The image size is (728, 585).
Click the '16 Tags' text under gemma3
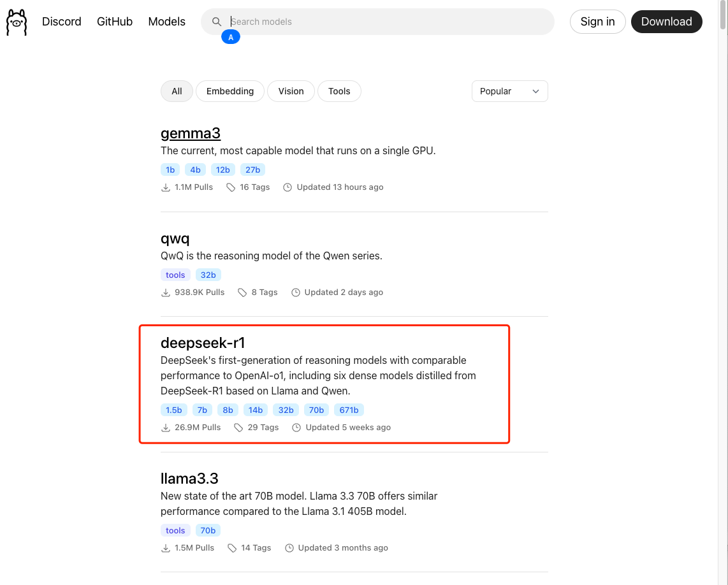[254, 187]
